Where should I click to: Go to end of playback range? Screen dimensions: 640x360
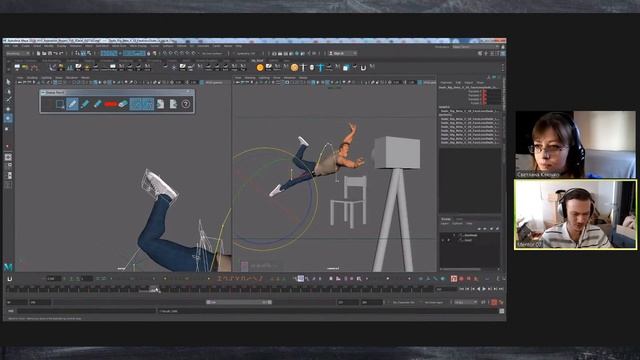pyautogui.click(x=501, y=289)
